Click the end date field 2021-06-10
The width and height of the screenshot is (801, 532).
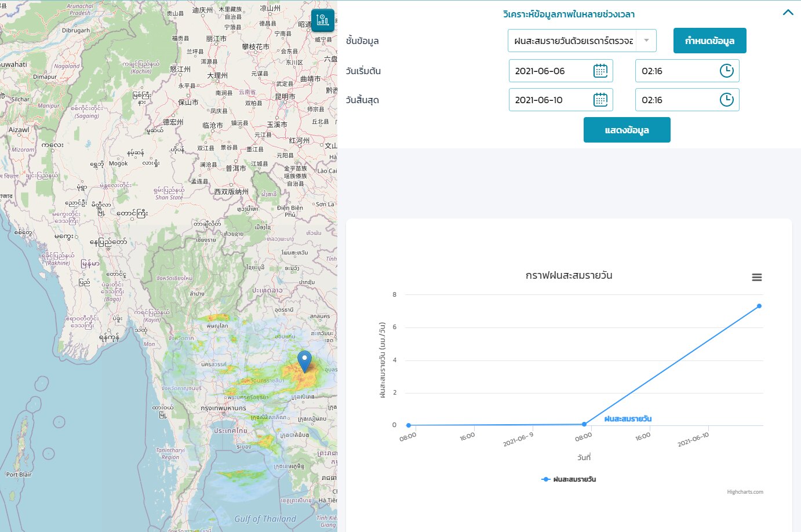[560, 100]
